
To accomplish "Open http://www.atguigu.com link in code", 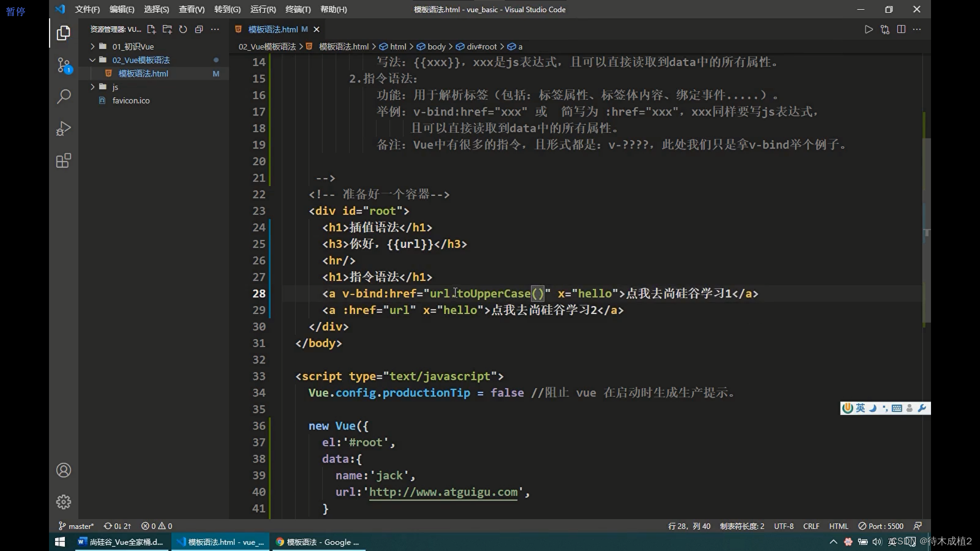I will point(443,492).
